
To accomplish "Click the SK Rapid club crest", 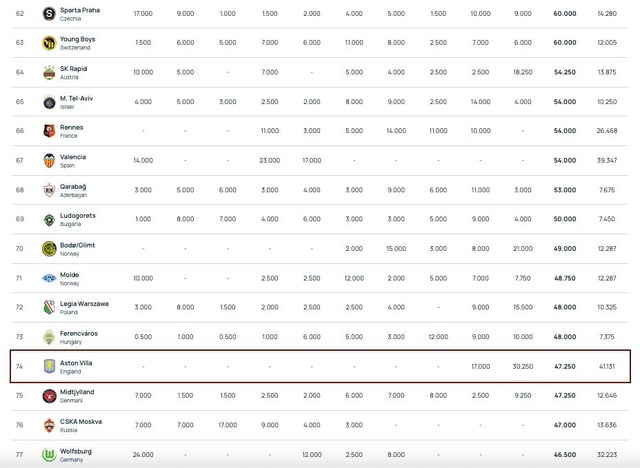I will pyautogui.click(x=49, y=72).
